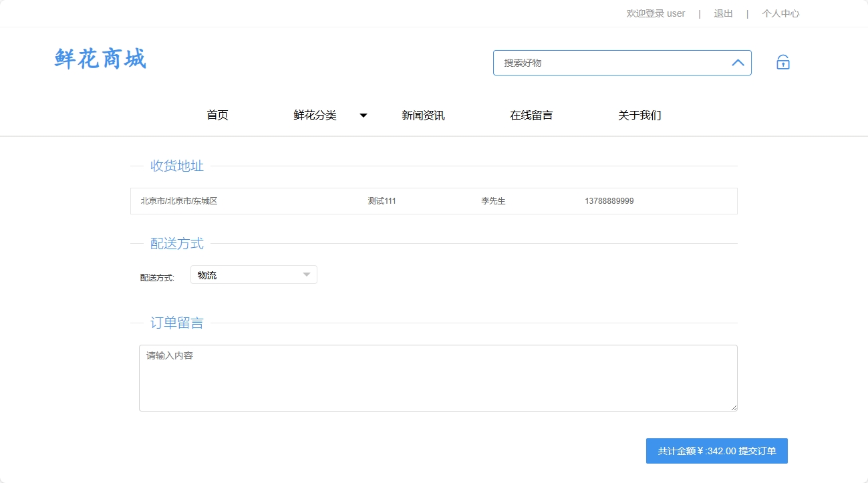Open the delivery method dropdown showing 物流
The height and width of the screenshot is (483, 868).
254,275
